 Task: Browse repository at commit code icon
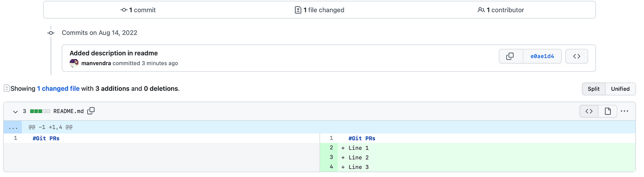tap(576, 57)
